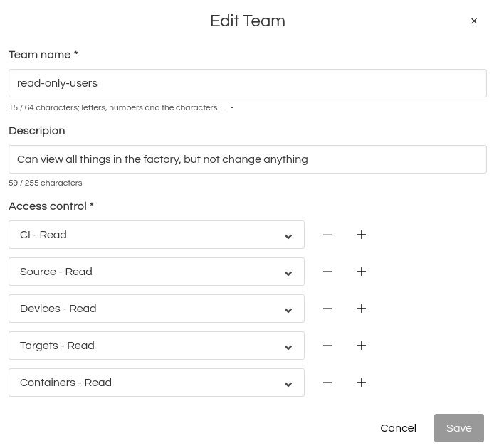Viewport: 499px width, 448px height.
Task: Open the Containers - Read dropdown
Action: (157, 383)
